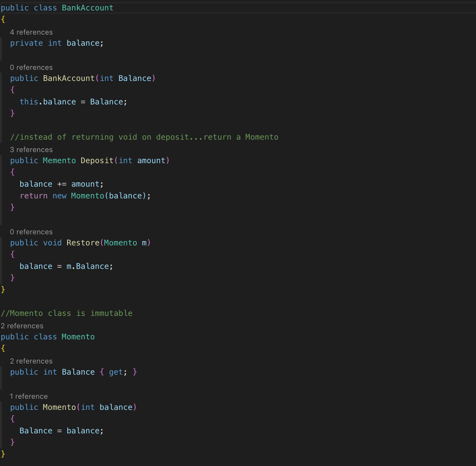Screen dimensions: 476x466
Task: Click the comment "//Momento class is immutable"
Action: (x=67, y=313)
